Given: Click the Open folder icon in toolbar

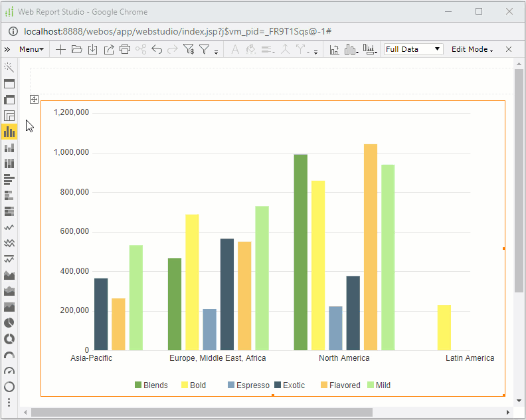Looking at the screenshot, I should click(76, 49).
